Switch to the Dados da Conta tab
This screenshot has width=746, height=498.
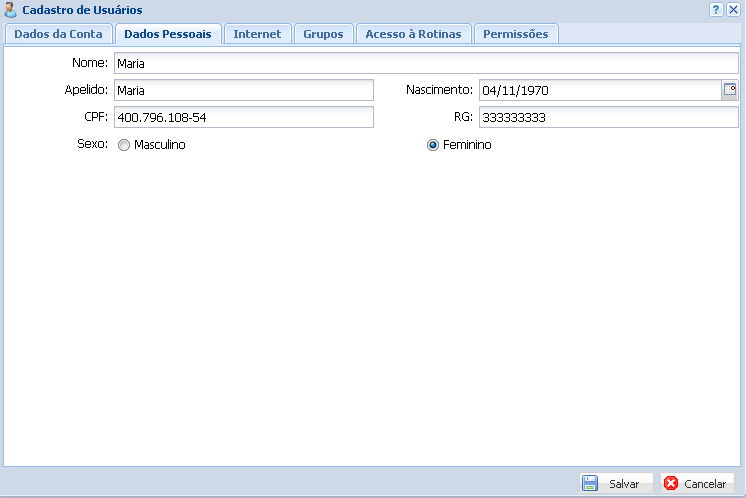(x=58, y=34)
